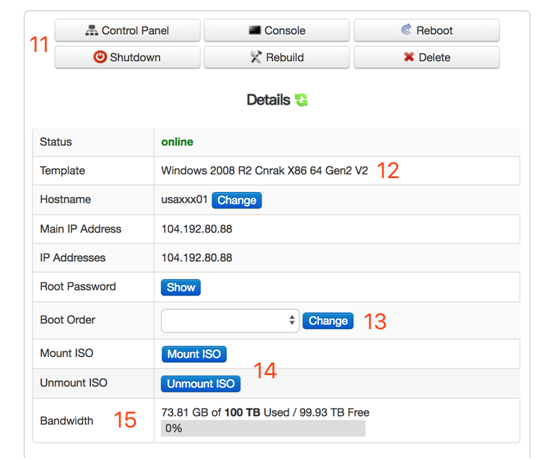Change the hostname usaxxx01
557x460 pixels.
[237, 200]
